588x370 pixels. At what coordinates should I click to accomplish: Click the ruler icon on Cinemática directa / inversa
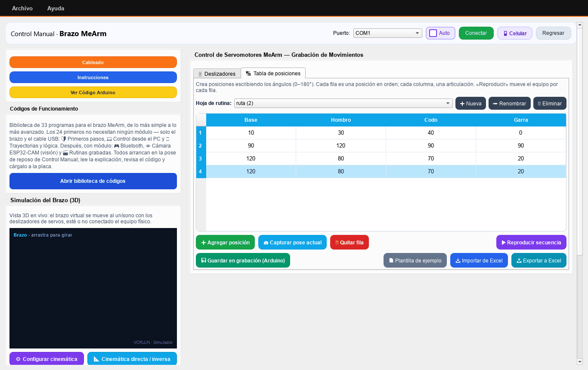[96, 359]
